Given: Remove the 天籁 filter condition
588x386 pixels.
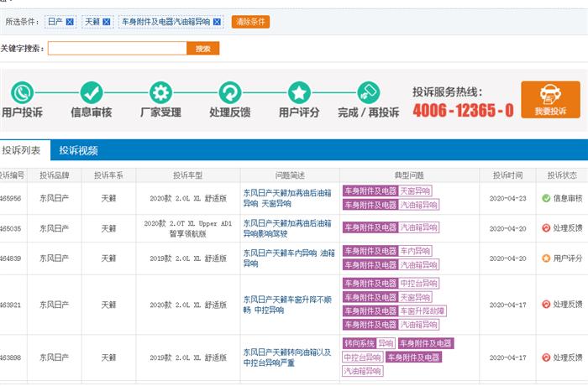Looking at the screenshot, I should [x=107, y=22].
